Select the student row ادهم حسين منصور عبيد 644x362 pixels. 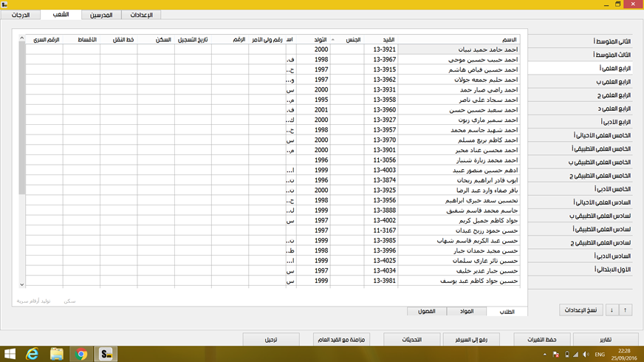458,170
